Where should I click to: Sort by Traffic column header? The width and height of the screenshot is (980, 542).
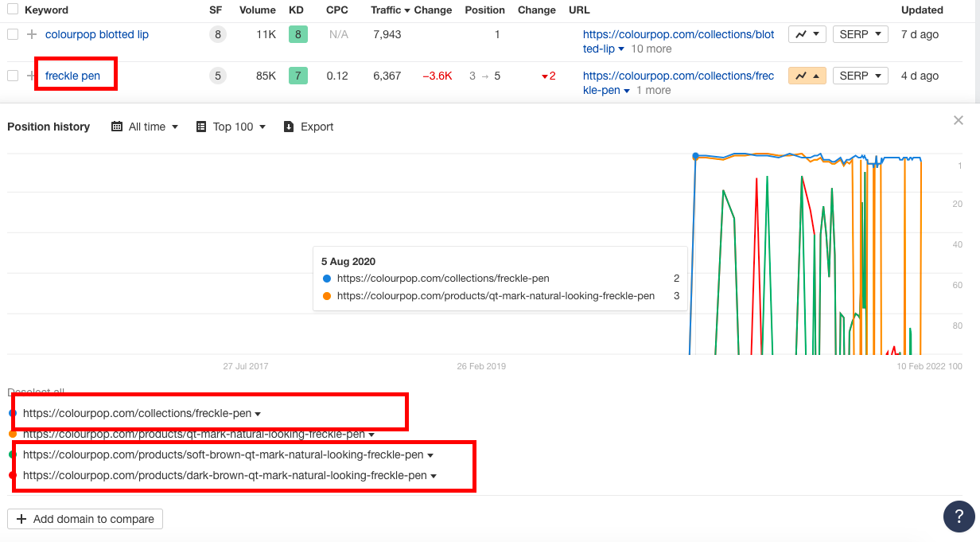pos(390,10)
